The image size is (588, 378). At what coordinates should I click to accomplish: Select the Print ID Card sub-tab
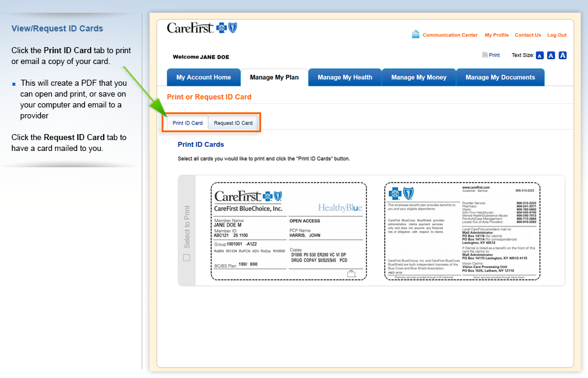[188, 123]
